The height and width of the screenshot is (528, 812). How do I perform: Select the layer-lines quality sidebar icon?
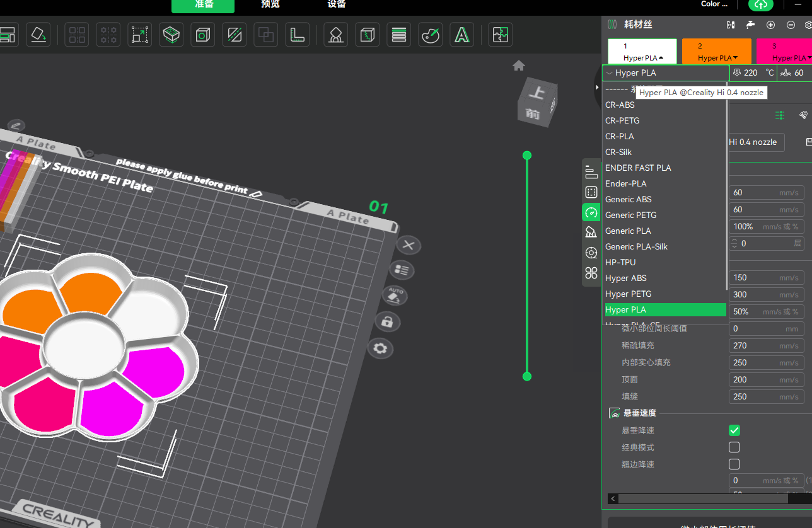tap(591, 172)
